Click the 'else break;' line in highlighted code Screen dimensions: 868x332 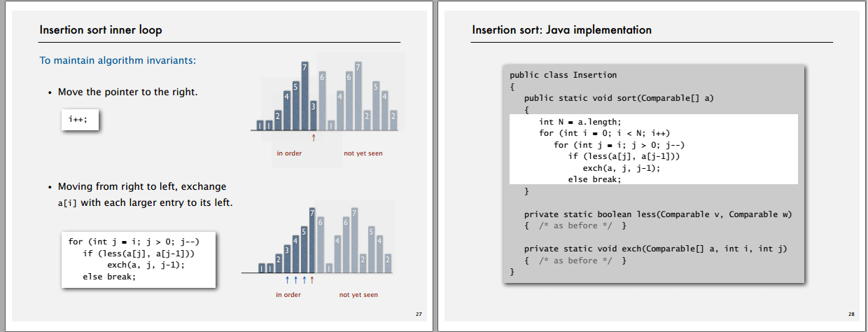[595, 179]
